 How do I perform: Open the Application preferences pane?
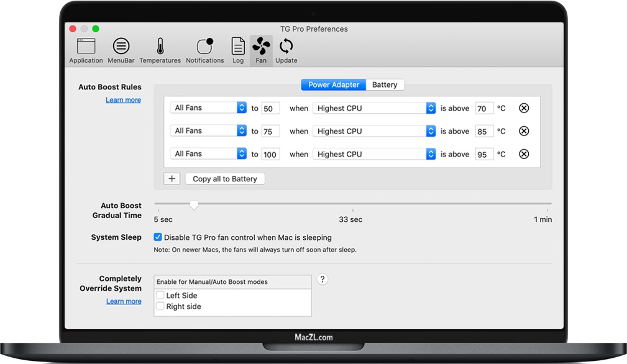[86, 50]
